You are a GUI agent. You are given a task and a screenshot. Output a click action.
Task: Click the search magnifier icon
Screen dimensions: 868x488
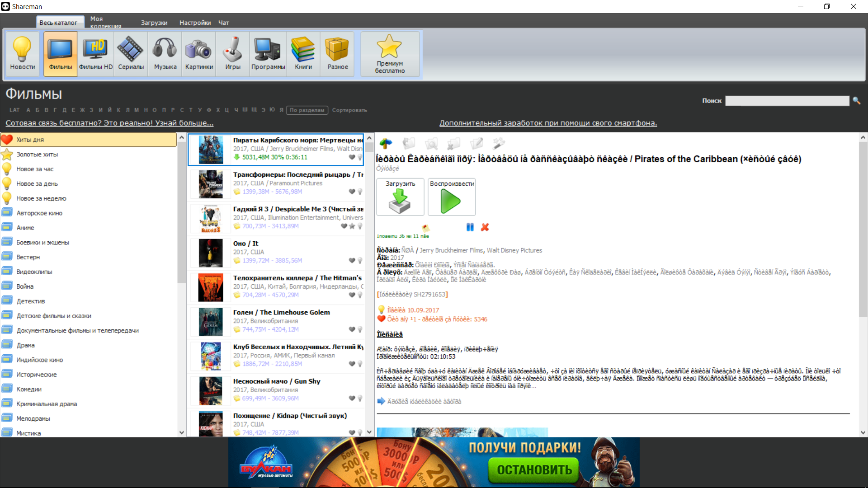click(856, 100)
